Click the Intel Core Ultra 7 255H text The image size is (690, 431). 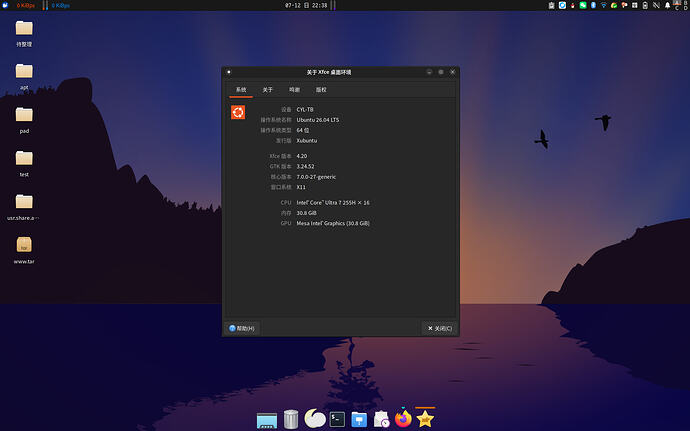tap(333, 203)
